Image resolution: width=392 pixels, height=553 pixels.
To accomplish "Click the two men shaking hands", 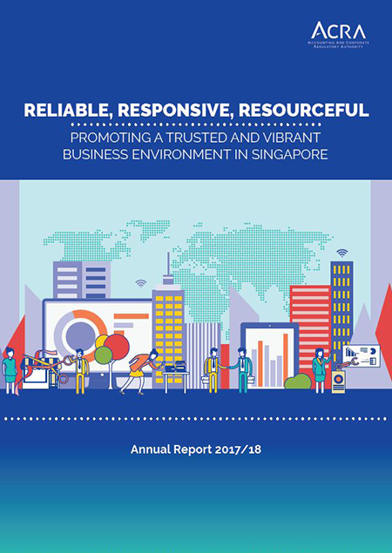I will click(228, 370).
